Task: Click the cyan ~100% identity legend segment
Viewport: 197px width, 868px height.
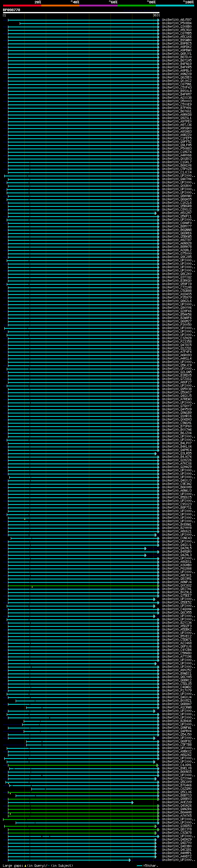Action: 175,6
